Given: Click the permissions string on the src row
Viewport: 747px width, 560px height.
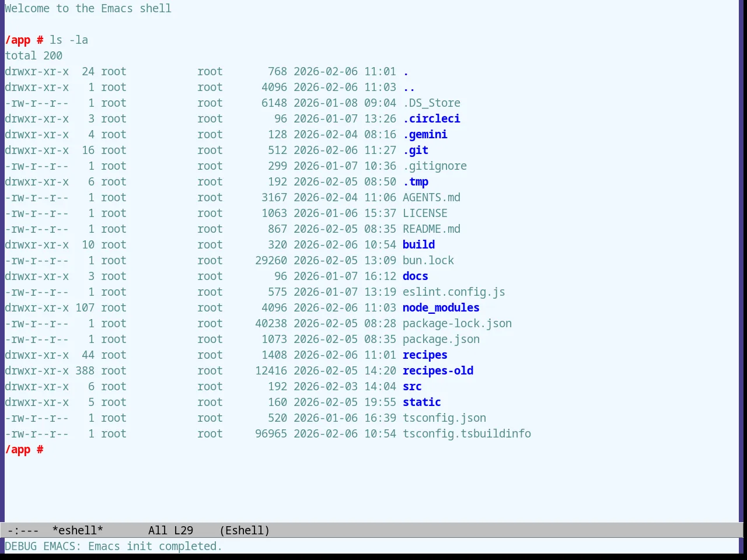Looking at the screenshot, I should click(37, 386).
